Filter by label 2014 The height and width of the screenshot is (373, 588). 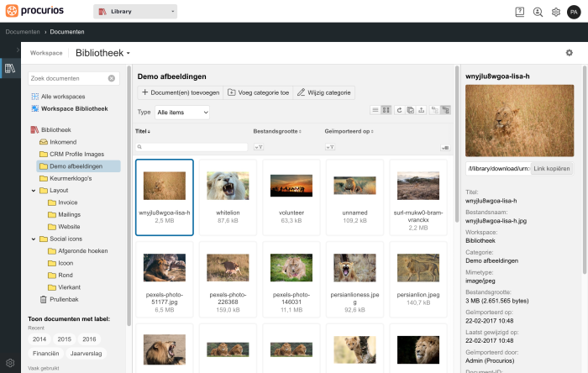pyautogui.click(x=39, y=339)
